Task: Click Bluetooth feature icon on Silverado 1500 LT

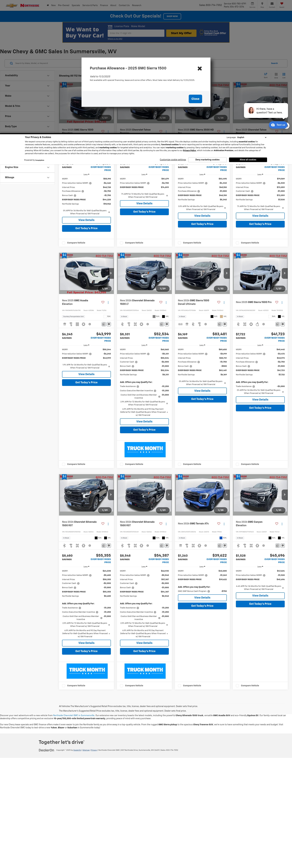Action: click(122, 324)
